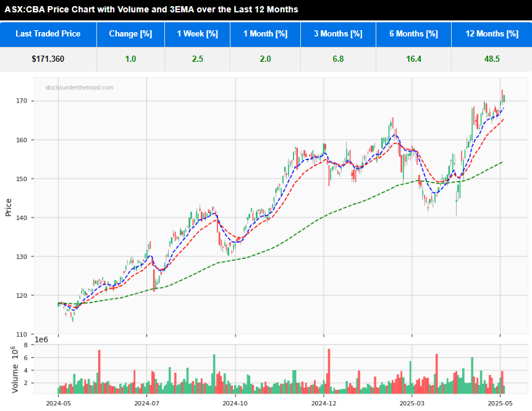The image size is (532, 411).
Task: Click the 2025-05 date axis label
Action: pyautogui.click(x=500, y=404)
